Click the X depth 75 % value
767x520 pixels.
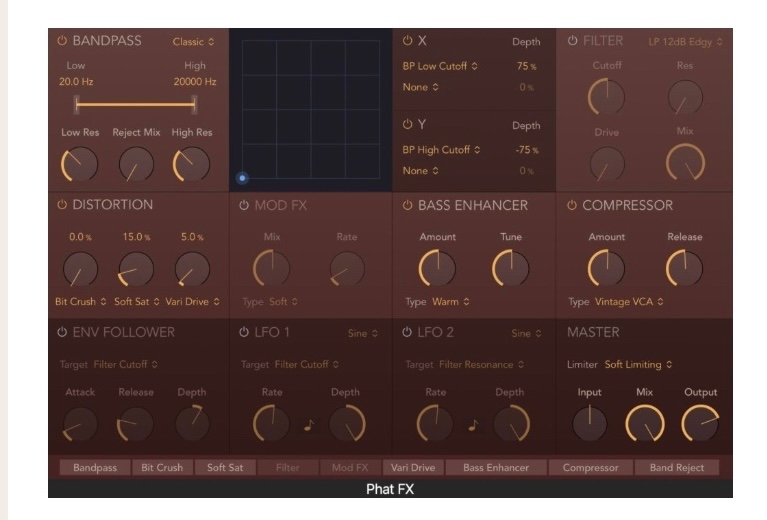point(527,66)
